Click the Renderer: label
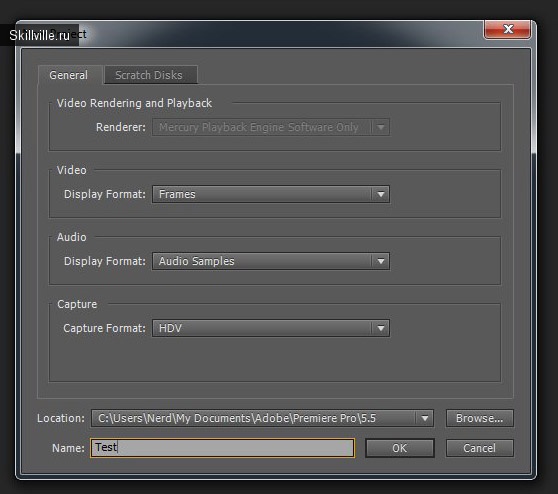558x494 pixels. click(121, 127)
